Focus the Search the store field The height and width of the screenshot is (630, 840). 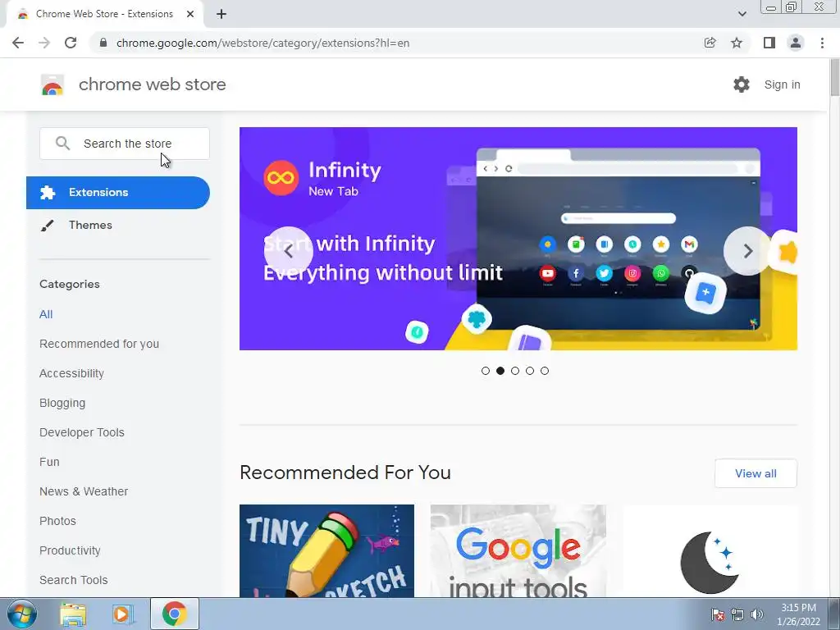(125, 144)
